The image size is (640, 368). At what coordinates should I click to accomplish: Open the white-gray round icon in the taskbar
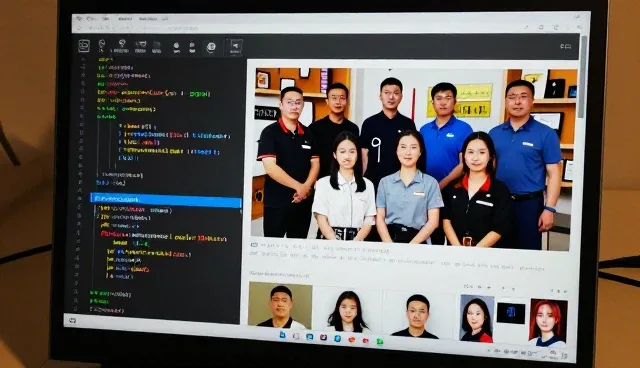tap(296, 336)
